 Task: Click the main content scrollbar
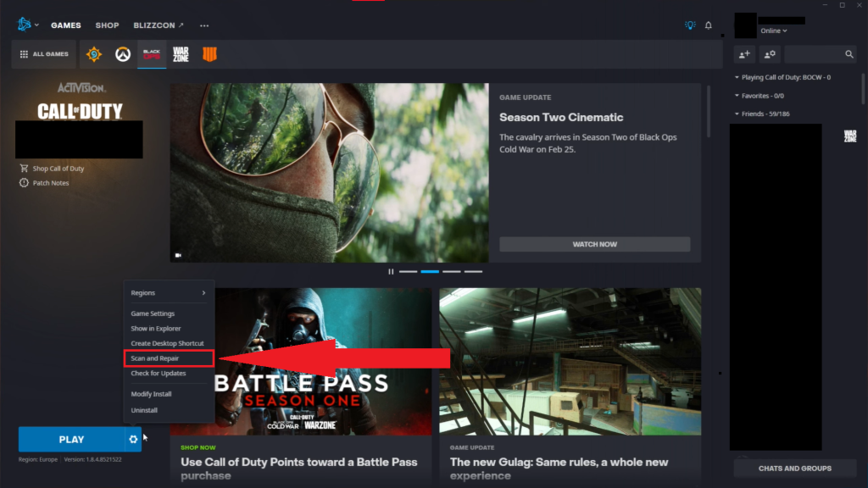(x=708, y=112)
